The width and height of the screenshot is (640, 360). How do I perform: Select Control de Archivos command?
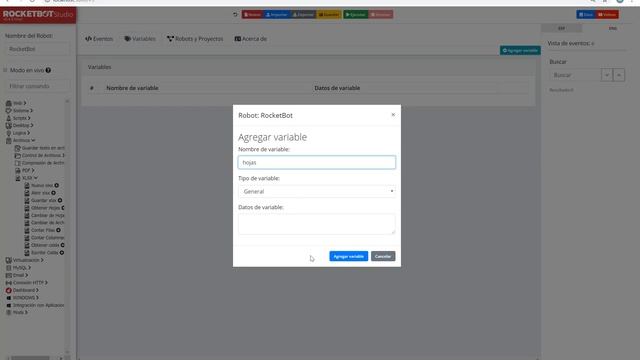pos(40,156)
